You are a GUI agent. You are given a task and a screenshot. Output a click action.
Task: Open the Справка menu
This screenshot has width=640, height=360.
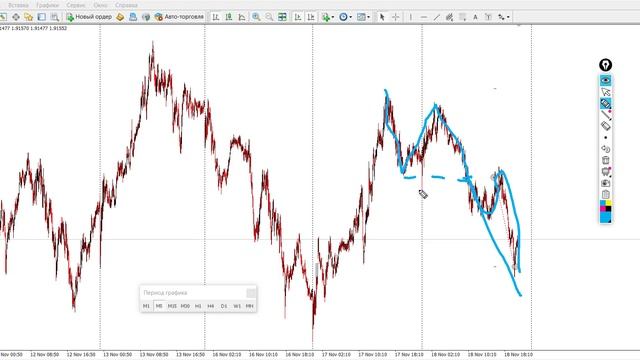(x=126, y=5)
